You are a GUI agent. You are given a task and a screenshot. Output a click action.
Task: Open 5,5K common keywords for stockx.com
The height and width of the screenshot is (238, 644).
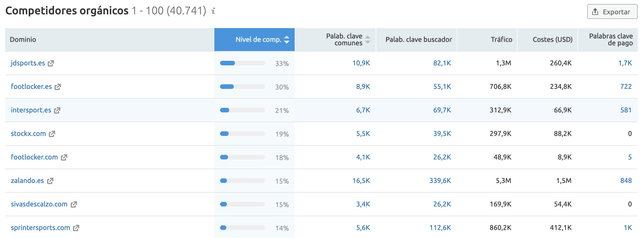[363, 134]
